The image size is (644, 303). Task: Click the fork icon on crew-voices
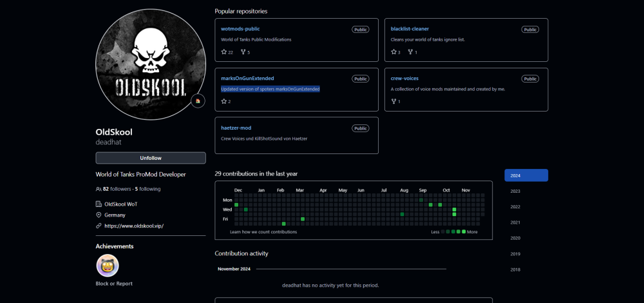pos(393,102)
